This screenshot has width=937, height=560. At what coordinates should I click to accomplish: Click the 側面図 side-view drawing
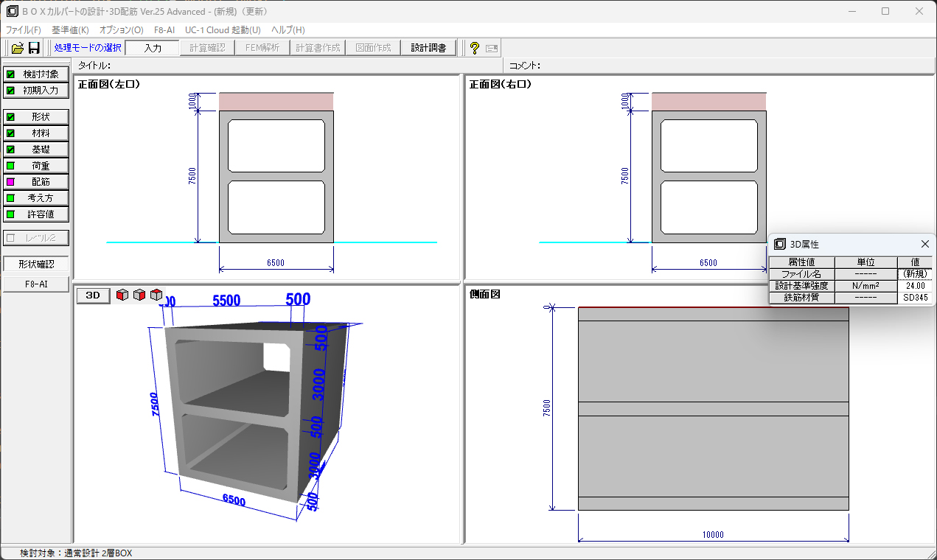[713, 409]
